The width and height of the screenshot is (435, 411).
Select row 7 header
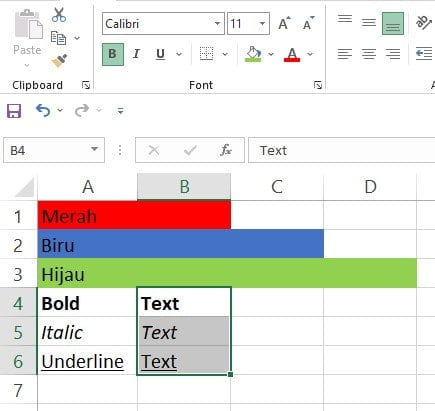point(18,390)
